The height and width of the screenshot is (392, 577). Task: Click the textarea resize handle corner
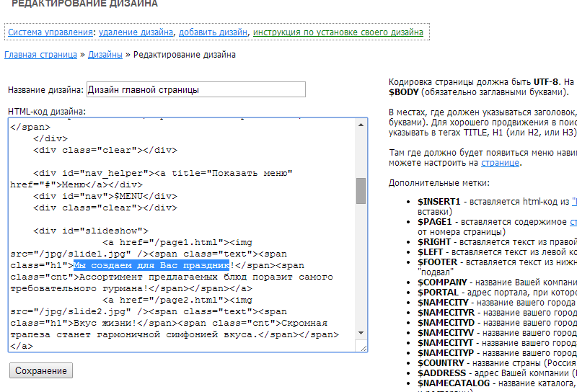point(364,349)
